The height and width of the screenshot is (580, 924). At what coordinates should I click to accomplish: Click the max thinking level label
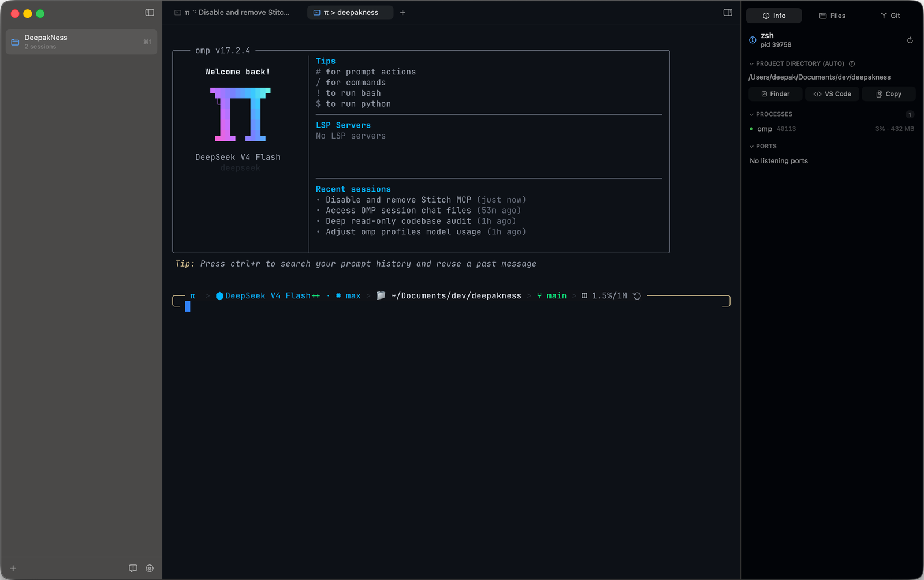coord(353,295)
